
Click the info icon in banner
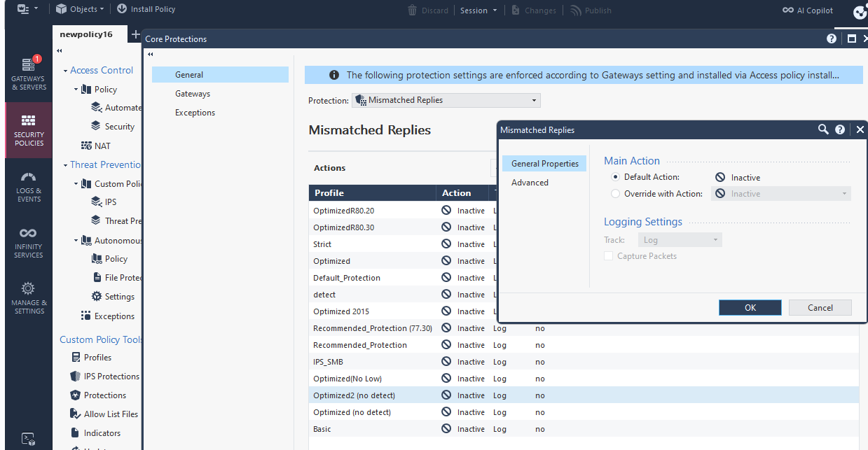334,75
